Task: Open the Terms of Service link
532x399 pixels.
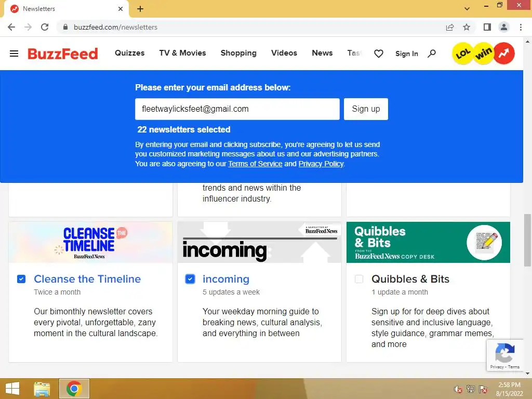Action: (255, 164)
